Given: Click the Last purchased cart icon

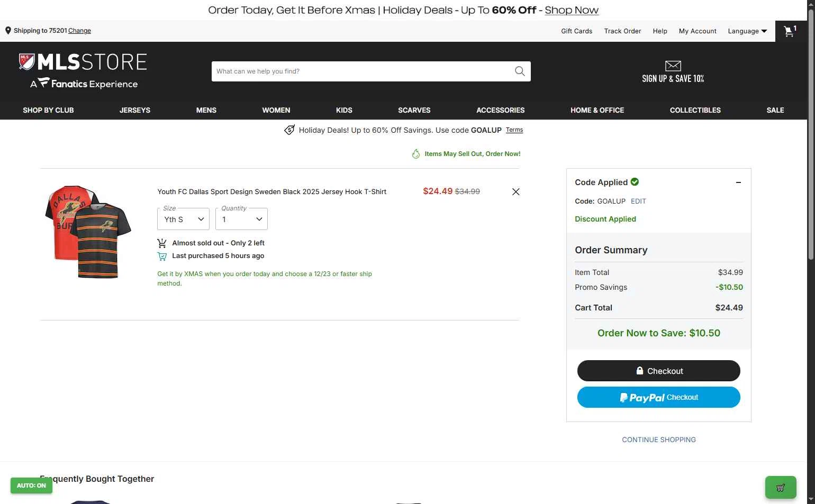Looking at the screenshot, I should pos(162,256).
